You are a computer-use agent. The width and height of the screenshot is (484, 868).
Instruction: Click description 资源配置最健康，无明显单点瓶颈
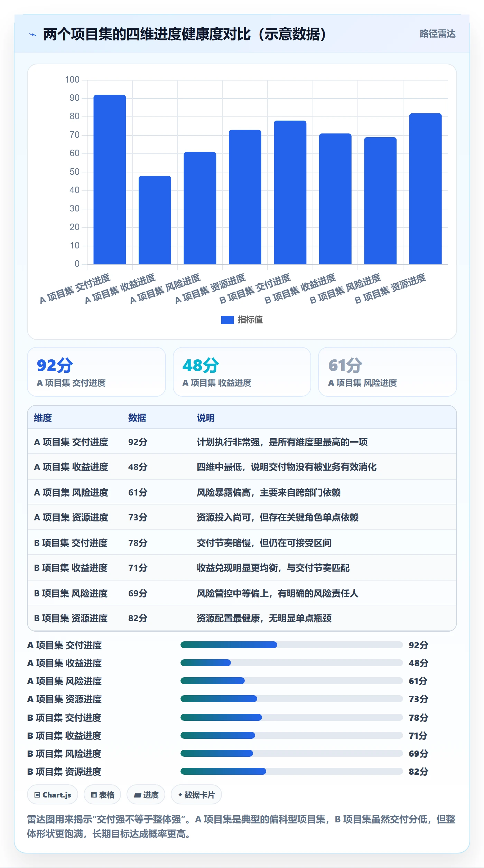[264, 618]
